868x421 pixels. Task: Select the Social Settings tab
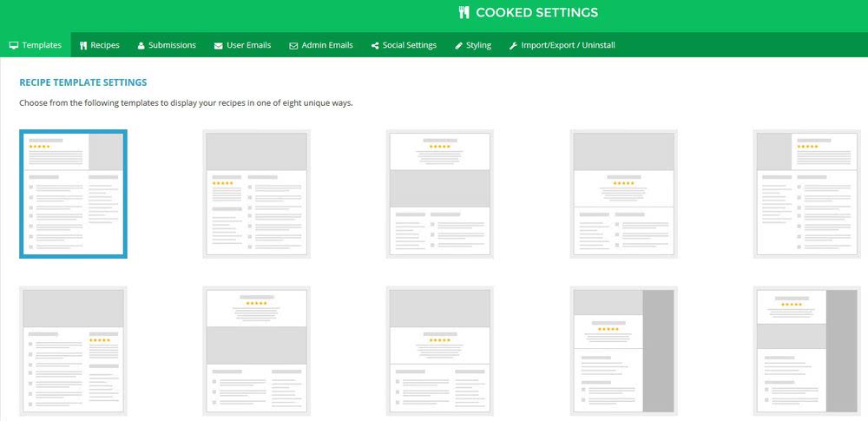tap(410, 45)
